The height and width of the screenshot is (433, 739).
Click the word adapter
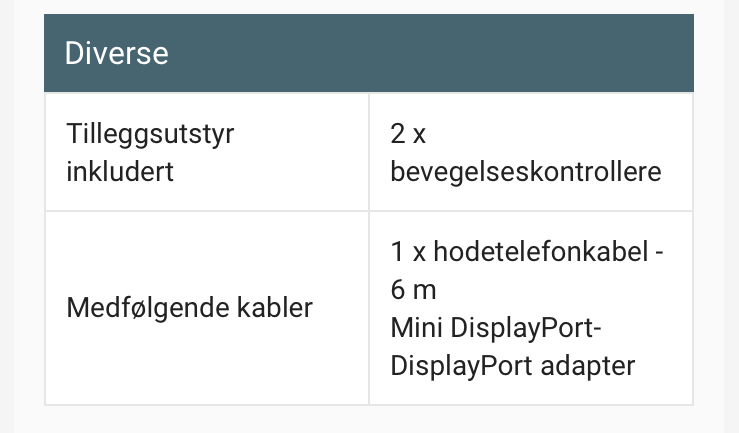pos(588,366)
